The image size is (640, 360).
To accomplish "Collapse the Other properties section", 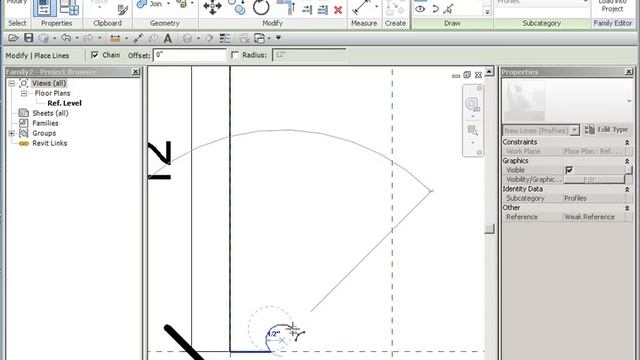I will 627,208.
